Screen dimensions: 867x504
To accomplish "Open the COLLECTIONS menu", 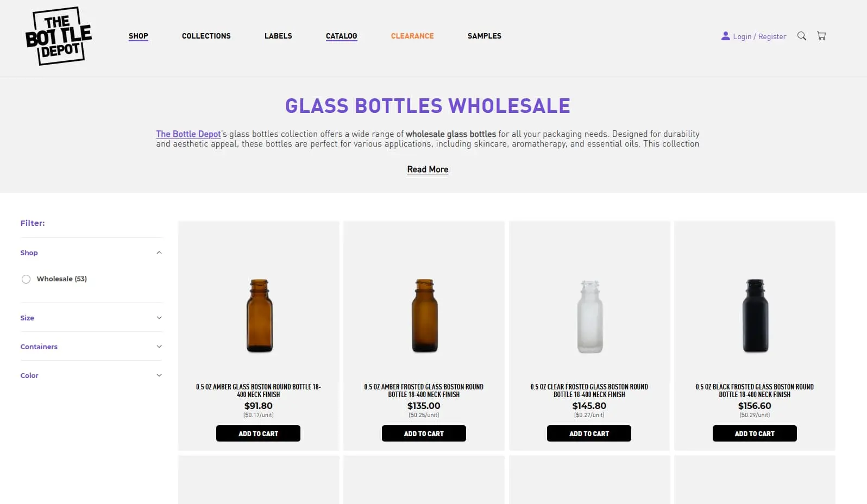I will click(x=206, y=36).
